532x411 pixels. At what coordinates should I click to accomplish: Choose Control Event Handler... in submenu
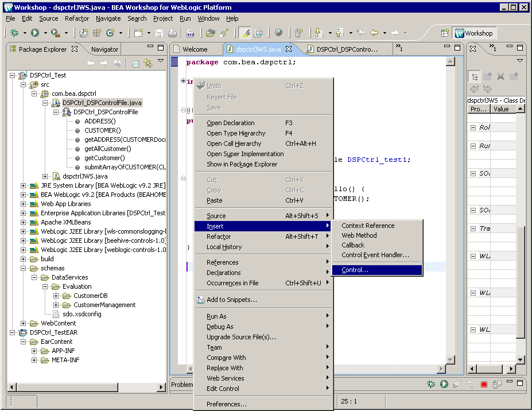[377, 255]
